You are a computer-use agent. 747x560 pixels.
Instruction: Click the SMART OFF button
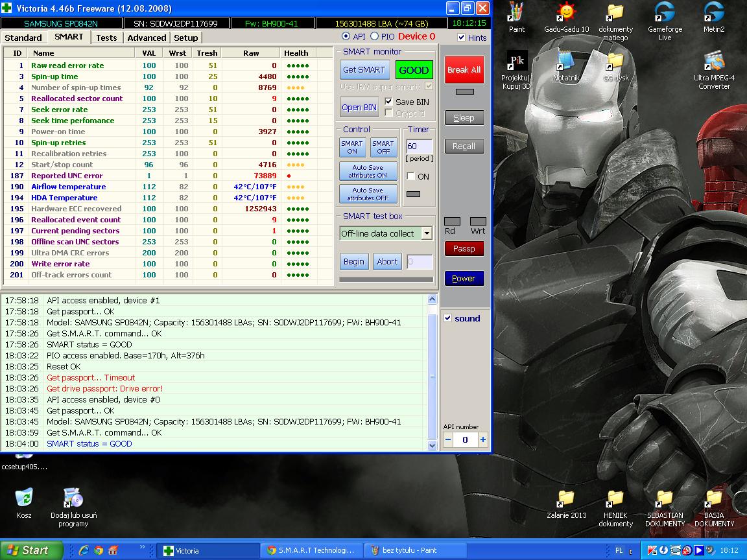pos(383,147)
